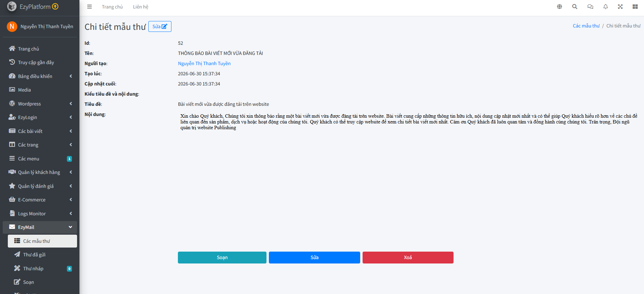This screenshot has height=294, width=644.
Task: Click the teal Soạn button
Action: coord(222,257)
